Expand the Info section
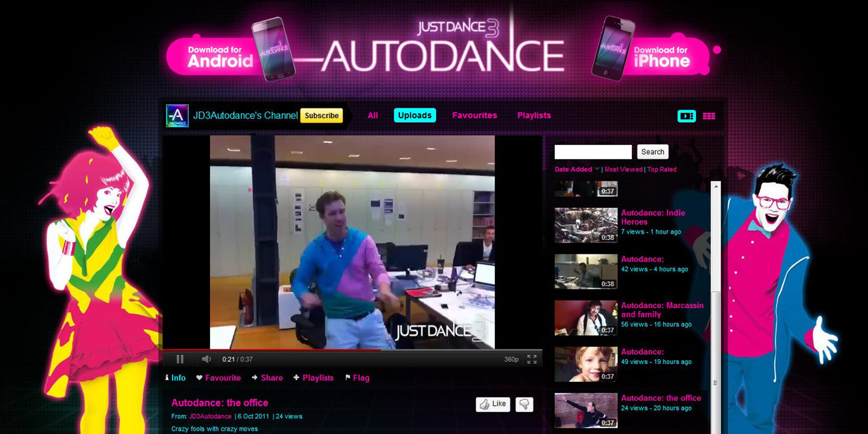The image size is (868, 434). (175, 378)
